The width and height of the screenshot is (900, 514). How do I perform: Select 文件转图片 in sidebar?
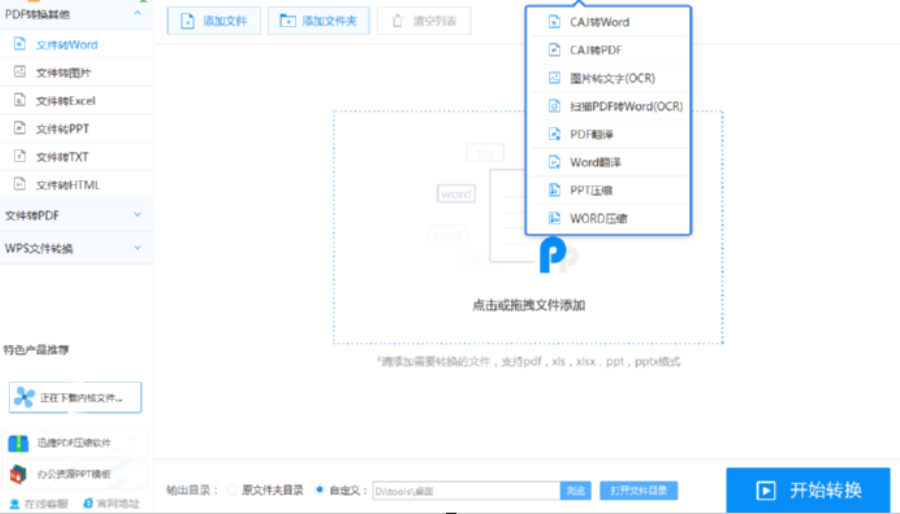77,72
